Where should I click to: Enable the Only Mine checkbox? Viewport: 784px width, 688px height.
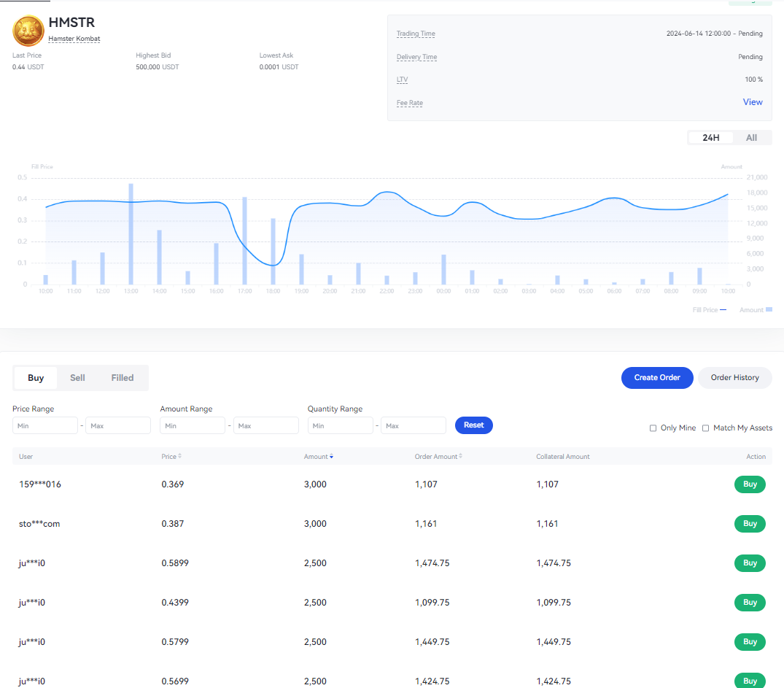(653, 428)
